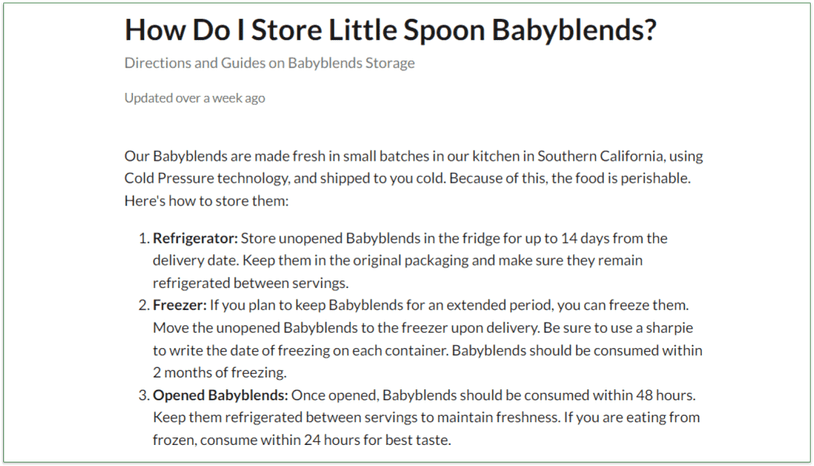This screenshot has width=814, height=466.
Task: Click the words "Southern California" in the intro
Action: coord(599,156)
